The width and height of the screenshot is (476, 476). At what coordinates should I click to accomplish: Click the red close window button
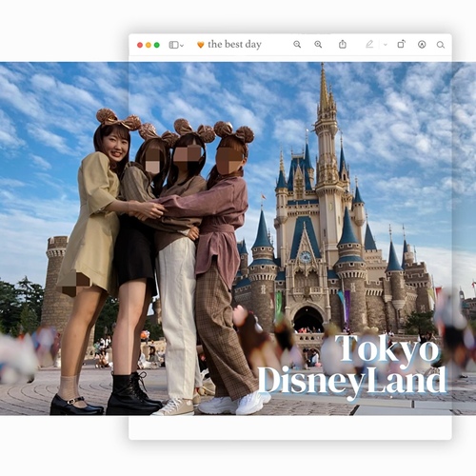[x=140, y=45]
